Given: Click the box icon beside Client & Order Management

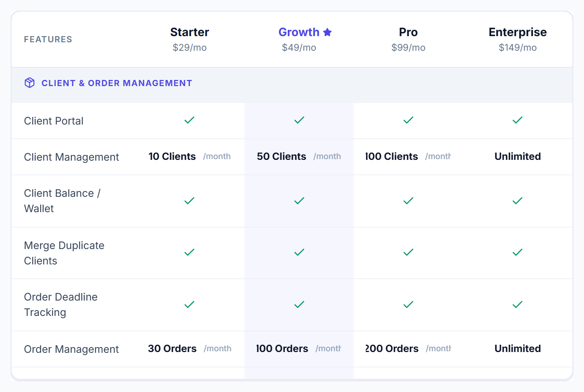Looking at the screenshot, I should click(30, 83).
